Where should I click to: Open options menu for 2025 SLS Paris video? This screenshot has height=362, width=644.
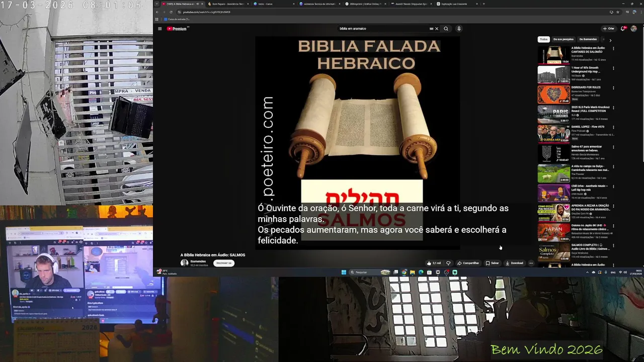coord(613,108)
